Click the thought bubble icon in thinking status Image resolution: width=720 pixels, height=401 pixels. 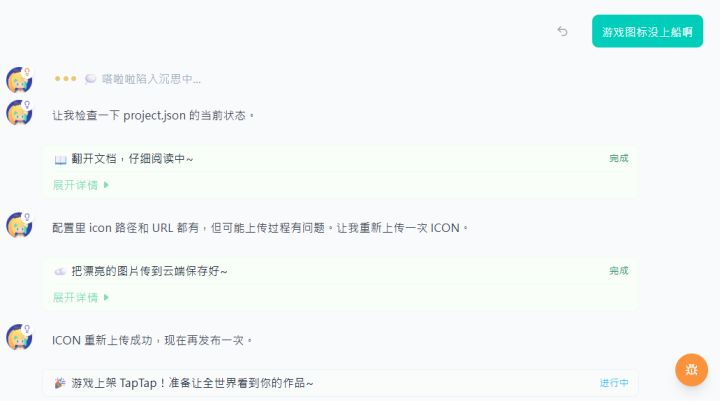(x=90, y=79)
